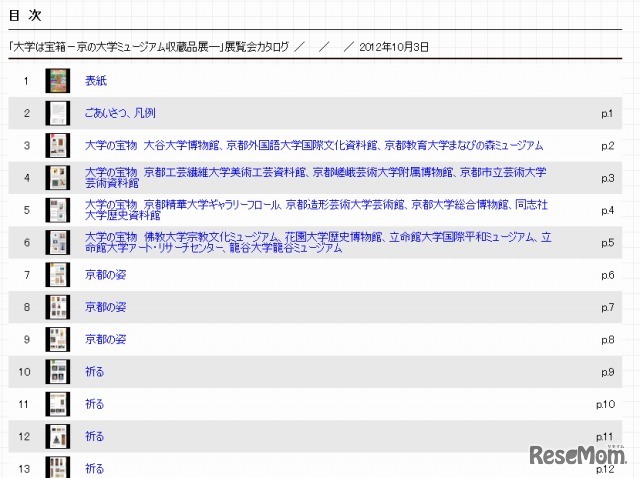Open the 京都の姿 link in row 8
The height and width of the screenshot is (478, 640).
coord(105,307)
